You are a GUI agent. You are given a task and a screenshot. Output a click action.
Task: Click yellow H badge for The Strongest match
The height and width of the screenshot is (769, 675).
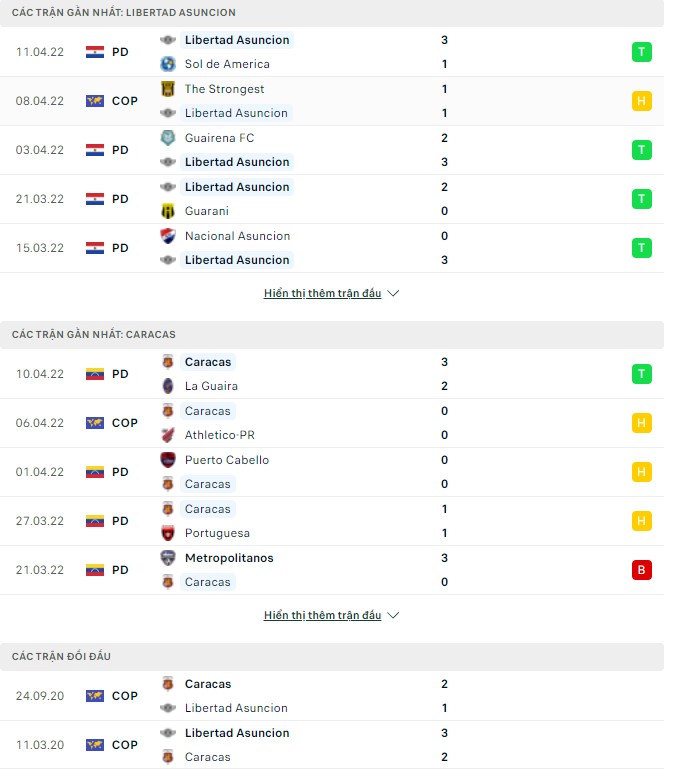[x=641, y=101]
